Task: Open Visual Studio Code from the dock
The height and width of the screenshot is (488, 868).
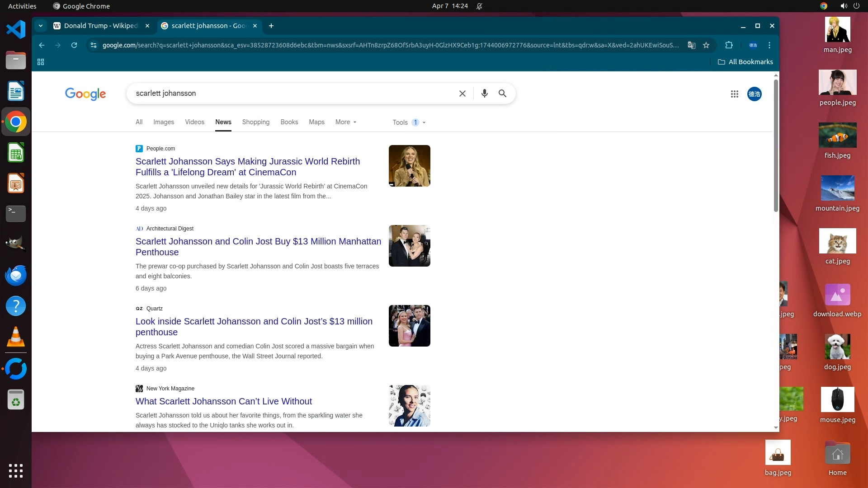Action: (x=16, y=30)
